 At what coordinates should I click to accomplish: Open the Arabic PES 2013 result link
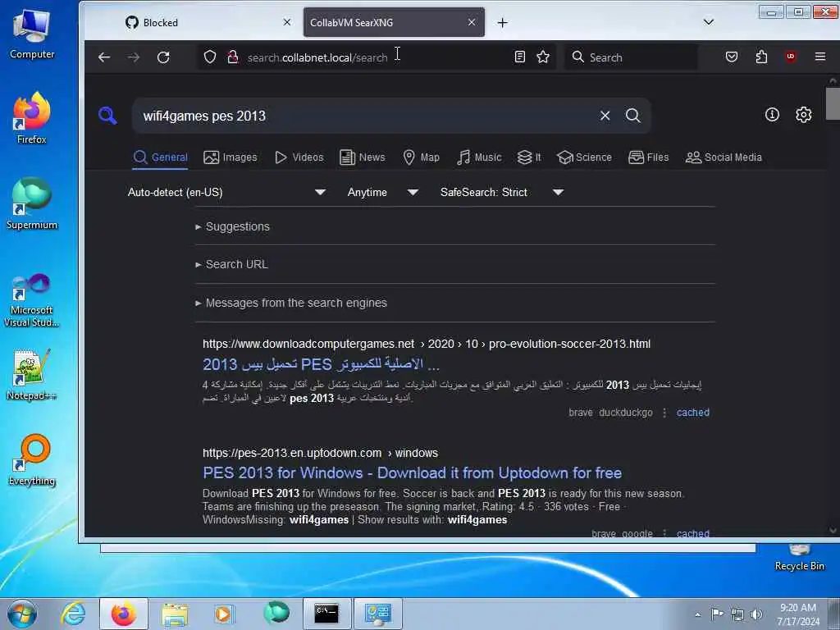click(321, 364)
